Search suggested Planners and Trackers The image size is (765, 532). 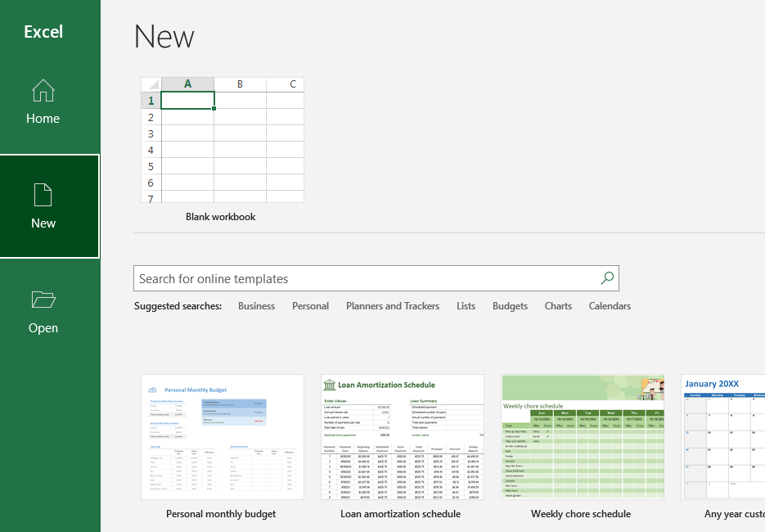(393, 306)
